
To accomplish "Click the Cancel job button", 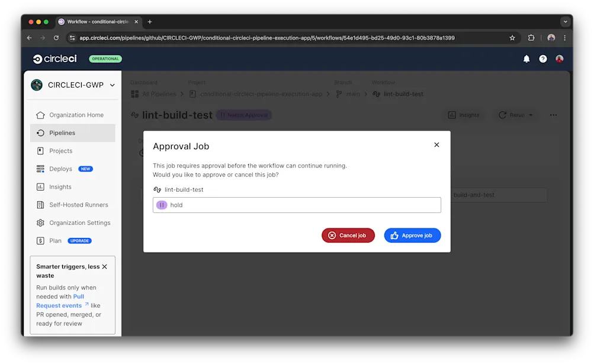I will coord(348,235).
